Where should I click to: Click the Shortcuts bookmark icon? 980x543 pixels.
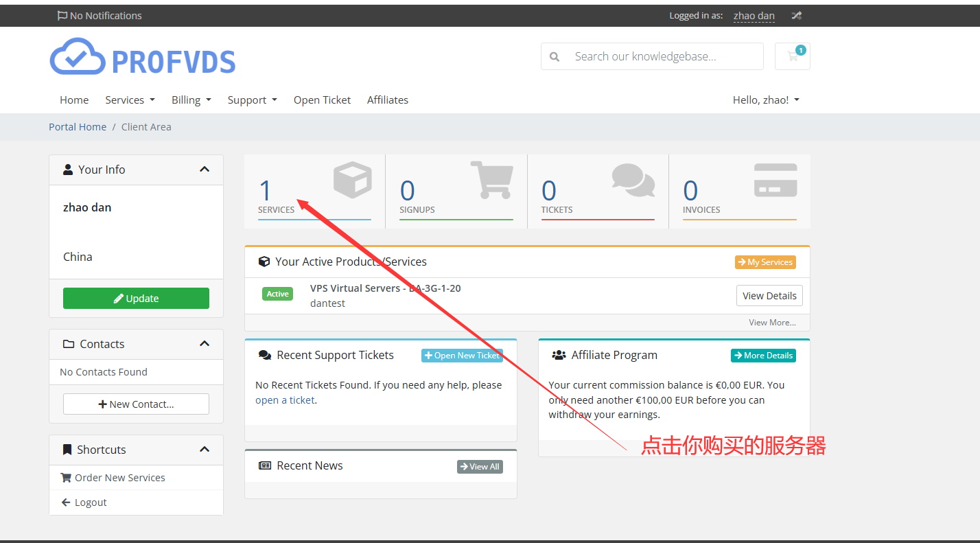(x=66, y=449)
